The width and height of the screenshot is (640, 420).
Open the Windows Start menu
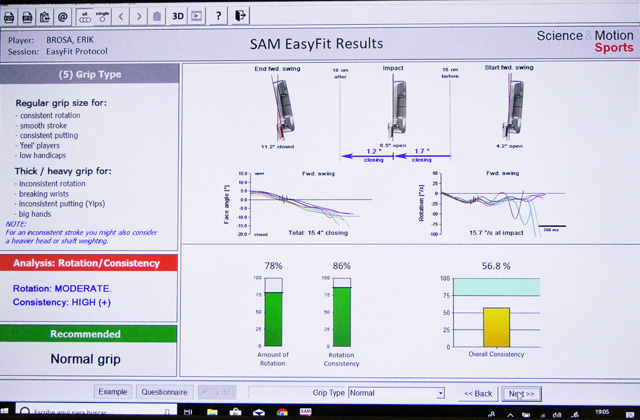point(5,411)
